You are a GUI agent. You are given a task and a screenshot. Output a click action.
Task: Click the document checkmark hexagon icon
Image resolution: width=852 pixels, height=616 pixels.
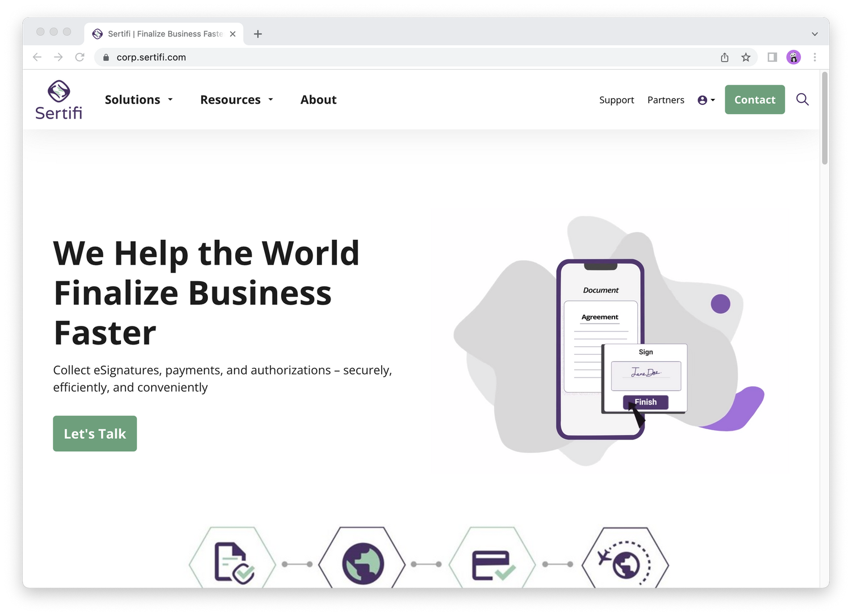233,562
